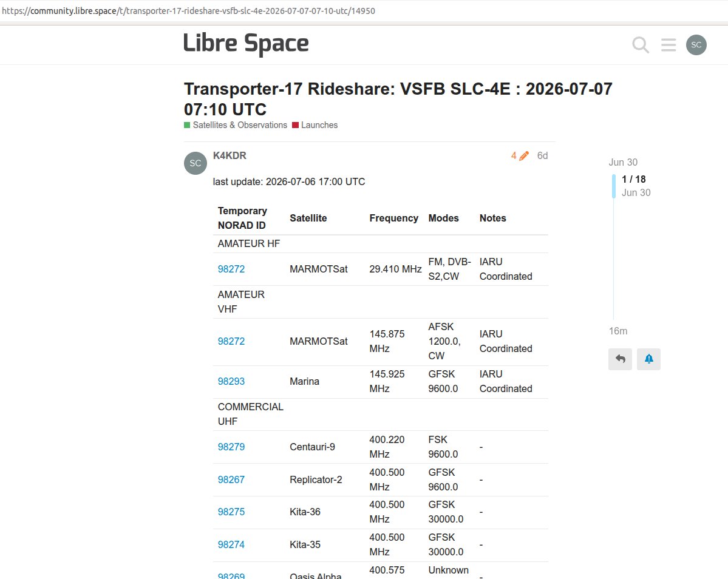
Task: Click the Notes column header
Action: tap(492, 218)
